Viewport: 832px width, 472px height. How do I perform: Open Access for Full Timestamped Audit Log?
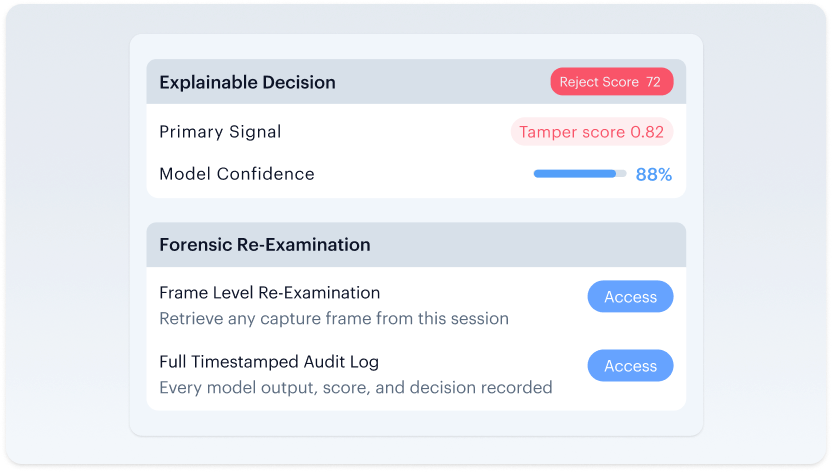pyautogui.click(x=630, y=365)
